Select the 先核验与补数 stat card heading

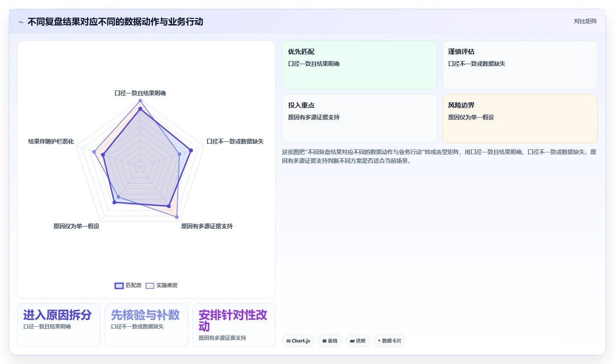tap(145, 315)
